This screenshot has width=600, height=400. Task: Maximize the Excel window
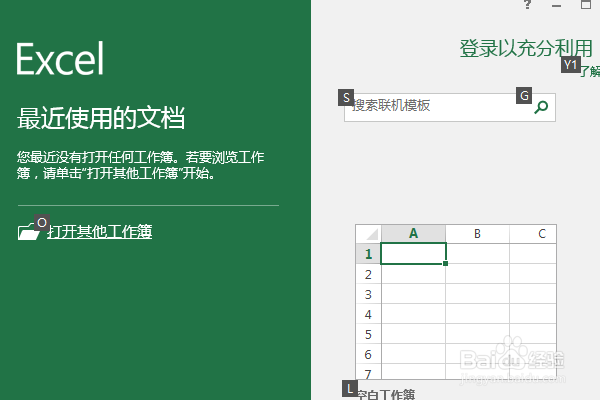point(586,5)
